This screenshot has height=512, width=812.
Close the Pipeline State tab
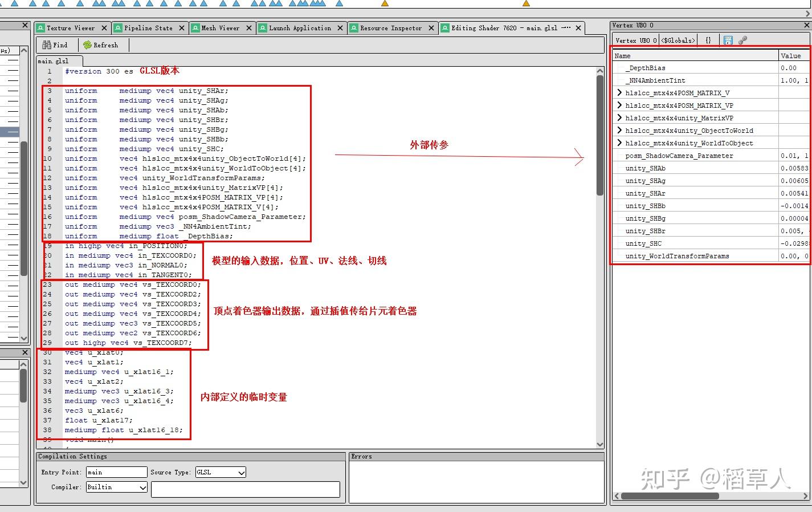click(x=182, y=28)
